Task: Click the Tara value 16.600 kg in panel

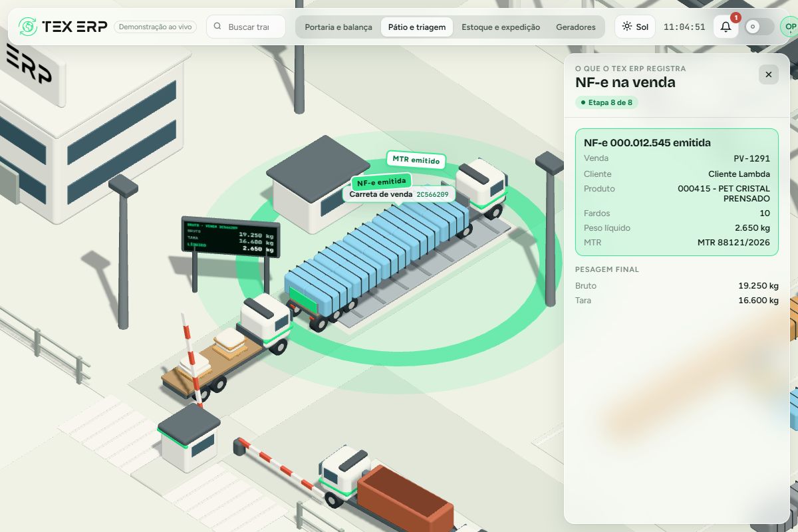Action: pyautogui.click(x=758, y=301)
